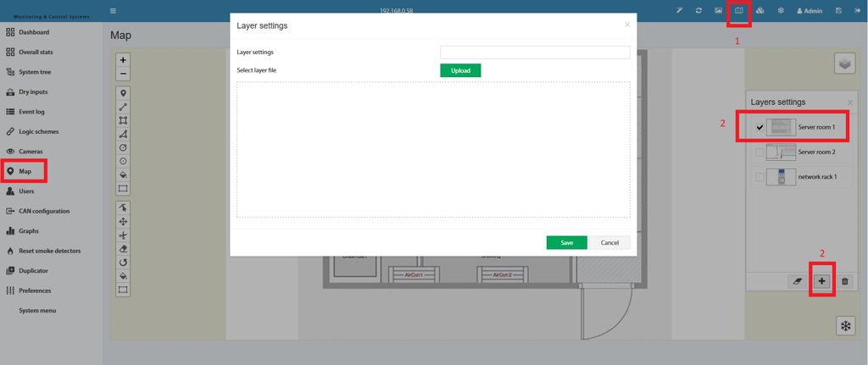Select the Server room 2 layer thumbnail
This screenshot has width=868, height=365.
[x=781, y=152]
